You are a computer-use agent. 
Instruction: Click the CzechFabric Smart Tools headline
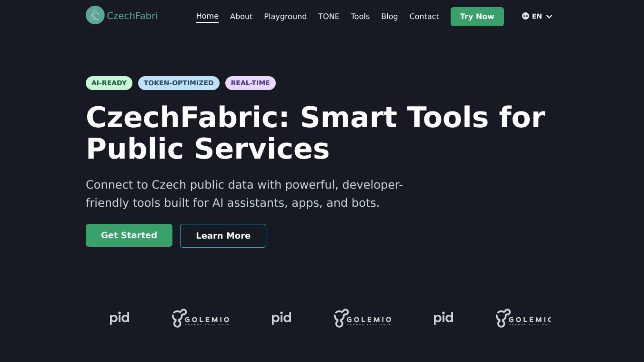[315, 132]
